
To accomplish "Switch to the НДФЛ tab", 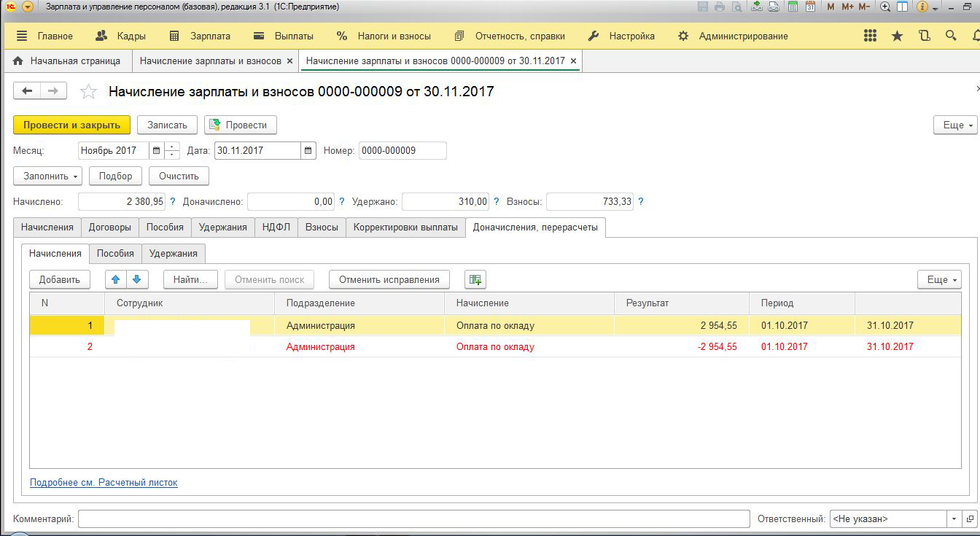I will point(276,227).
